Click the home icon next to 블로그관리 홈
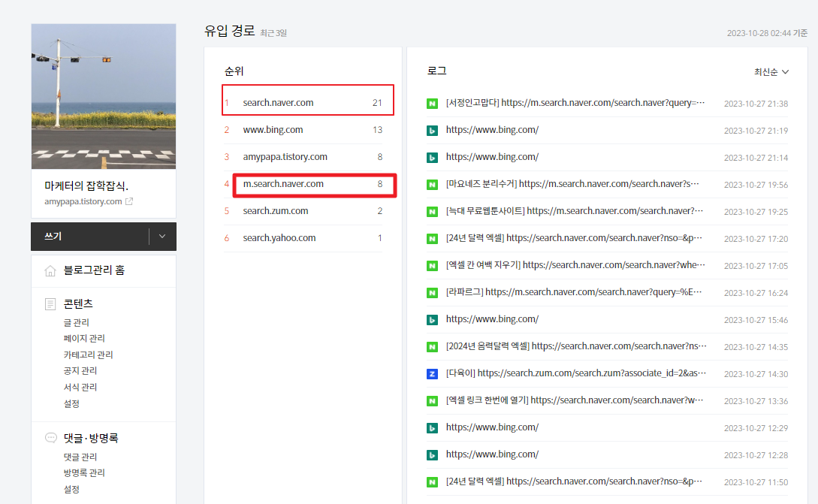 (x=50, y=271)
